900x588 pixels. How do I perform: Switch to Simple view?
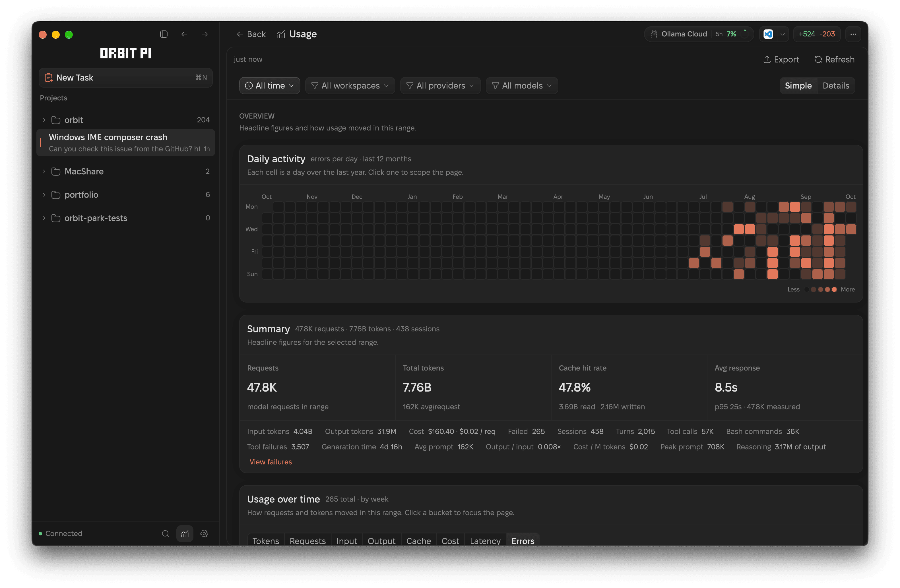pos(798,86)
